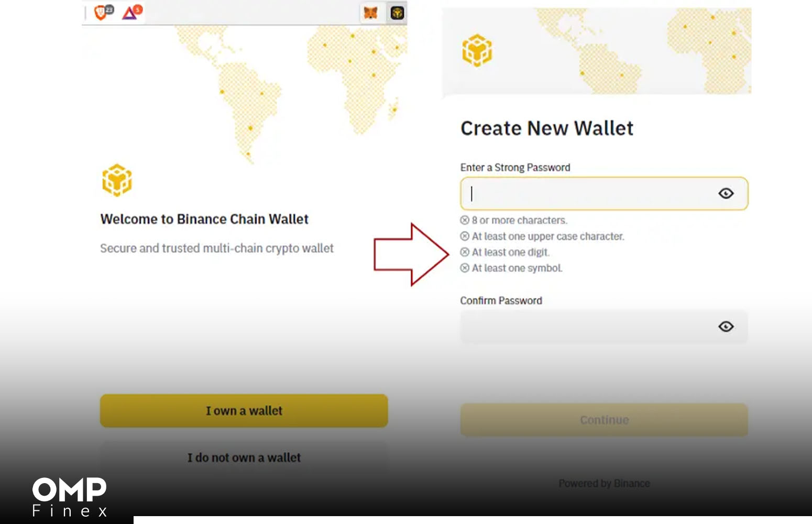Reveal the confirm password with eye icon

click(726, 326)
